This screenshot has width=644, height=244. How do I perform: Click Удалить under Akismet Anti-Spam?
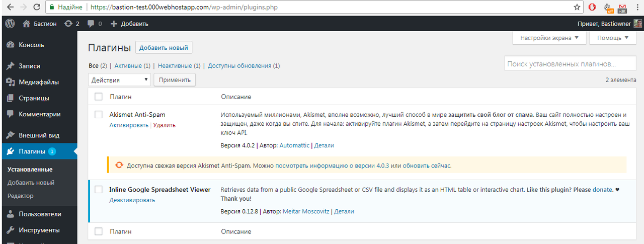165,125
